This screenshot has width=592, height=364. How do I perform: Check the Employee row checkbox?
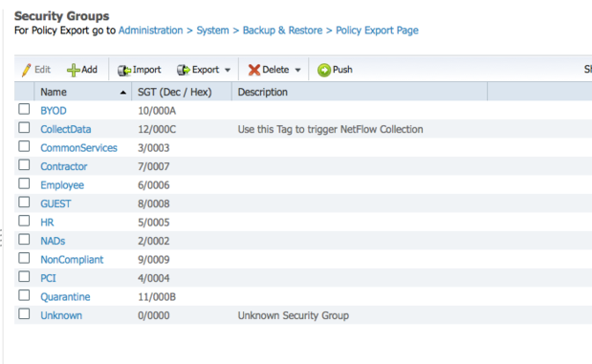click(24, 183)
